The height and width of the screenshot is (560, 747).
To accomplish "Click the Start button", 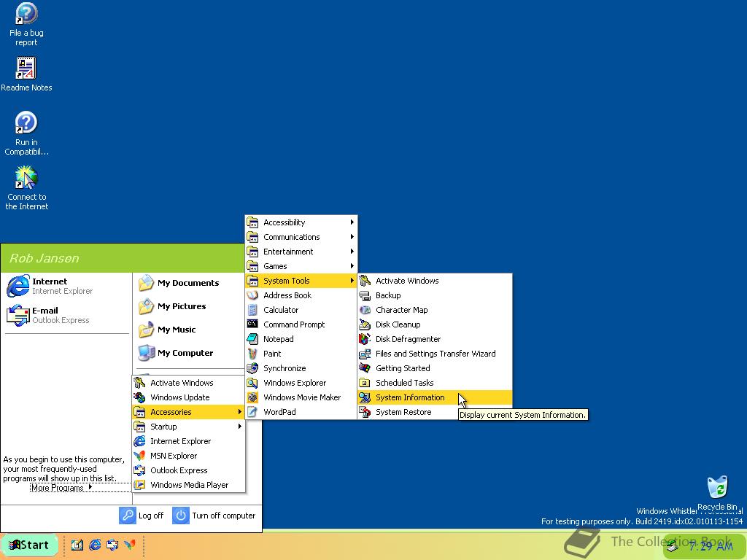I will click(x=29, y=545).
